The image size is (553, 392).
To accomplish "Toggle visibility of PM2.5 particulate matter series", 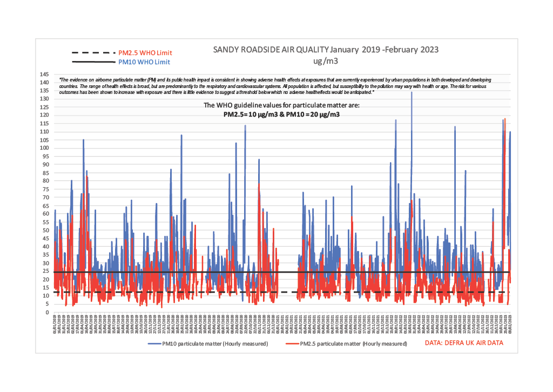I will pos(354,343).
